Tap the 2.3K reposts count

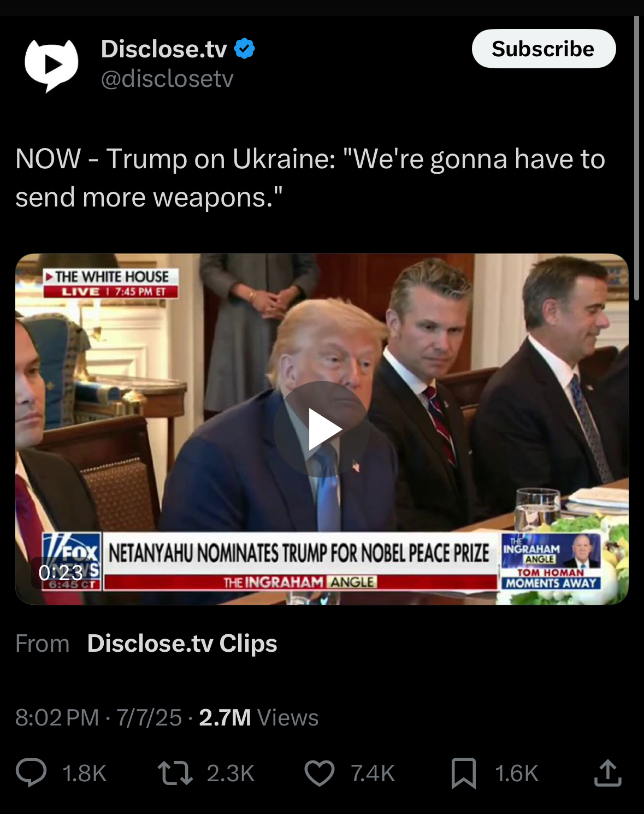pyautogui.click(x=231, y=774)
